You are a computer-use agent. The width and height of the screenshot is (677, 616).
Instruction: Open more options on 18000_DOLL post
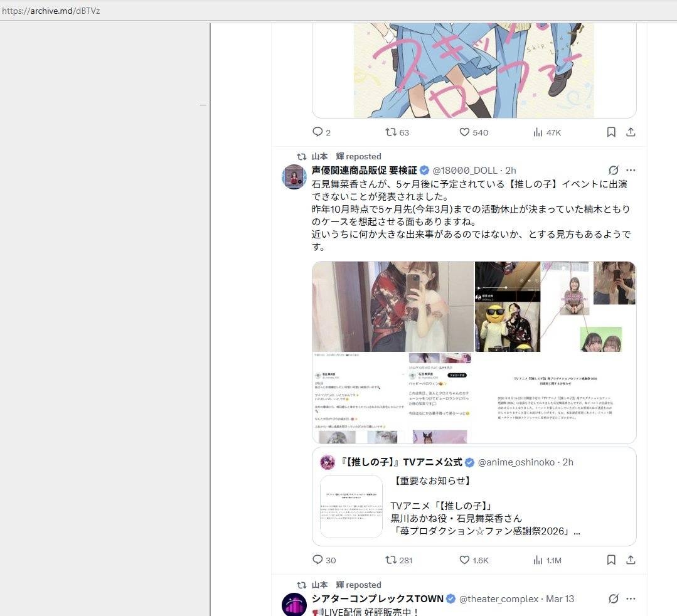[631, 171]
